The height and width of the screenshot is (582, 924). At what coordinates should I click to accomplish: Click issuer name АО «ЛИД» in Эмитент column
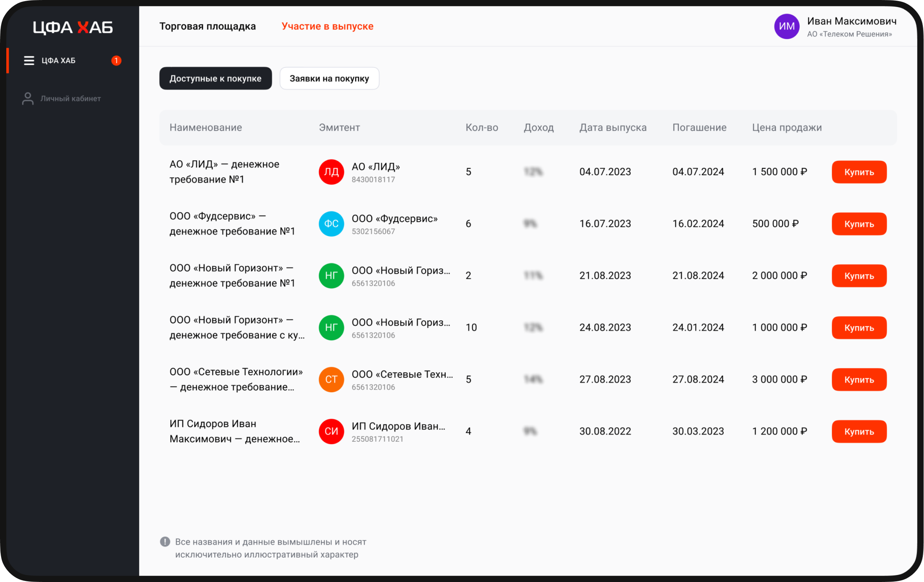point(376,167)
